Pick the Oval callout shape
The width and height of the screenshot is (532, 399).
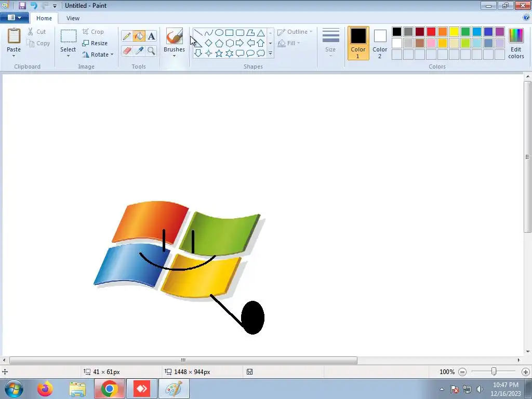(250, 54)
